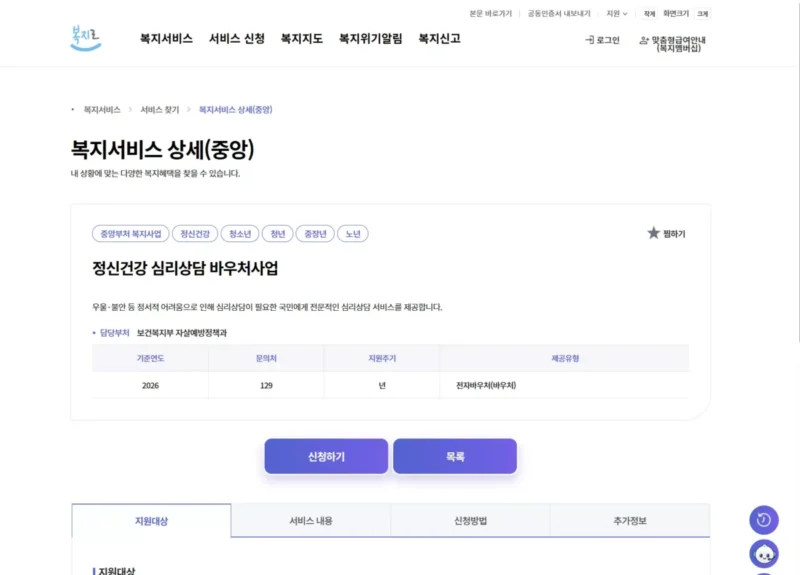
Task: Click the 복지로 logo
Action: point(86,38)
